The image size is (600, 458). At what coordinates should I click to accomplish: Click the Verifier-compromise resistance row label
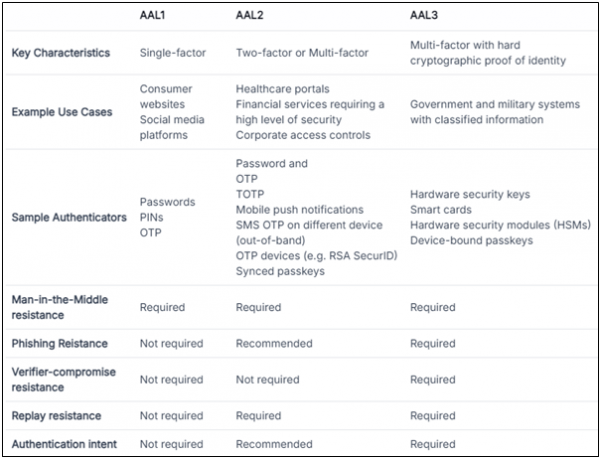(65, 380)
